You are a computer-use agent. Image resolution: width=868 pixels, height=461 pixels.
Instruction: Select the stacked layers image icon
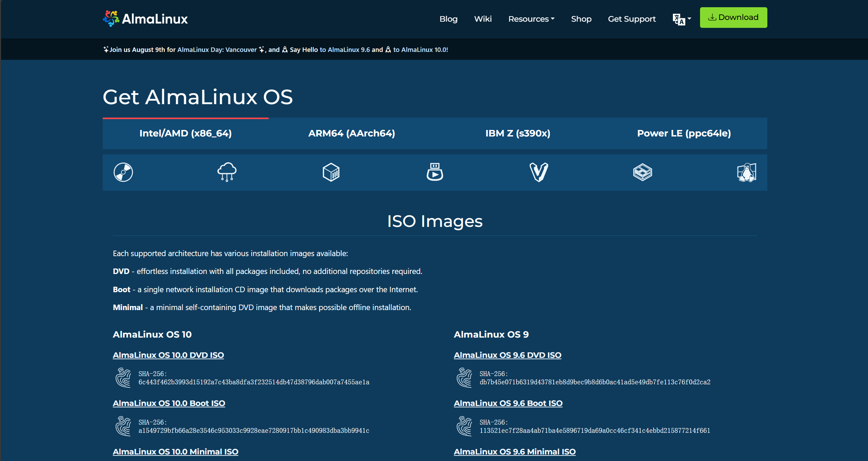coord(643,172)
